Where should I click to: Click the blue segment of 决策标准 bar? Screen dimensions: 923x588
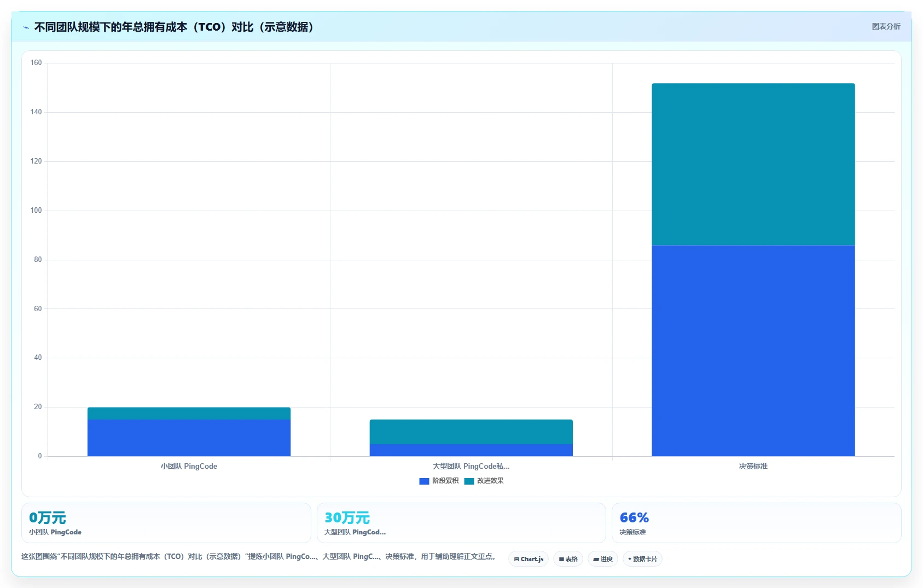pos(753,351)
